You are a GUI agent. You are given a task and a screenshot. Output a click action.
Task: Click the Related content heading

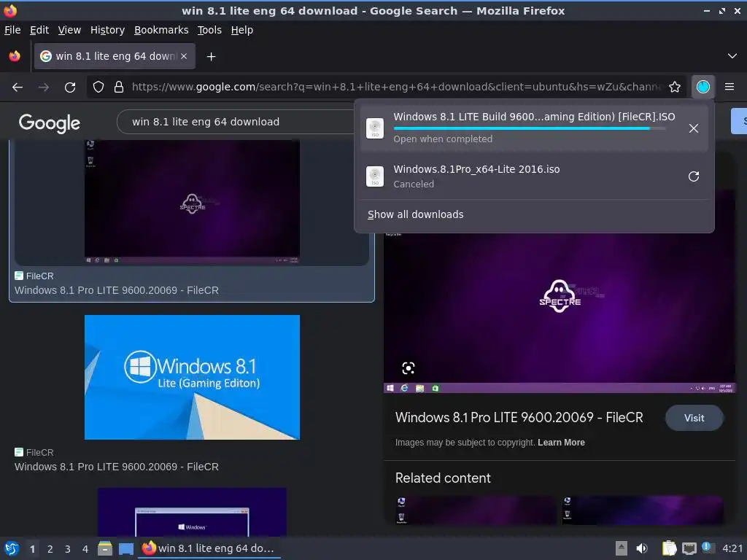443,478
